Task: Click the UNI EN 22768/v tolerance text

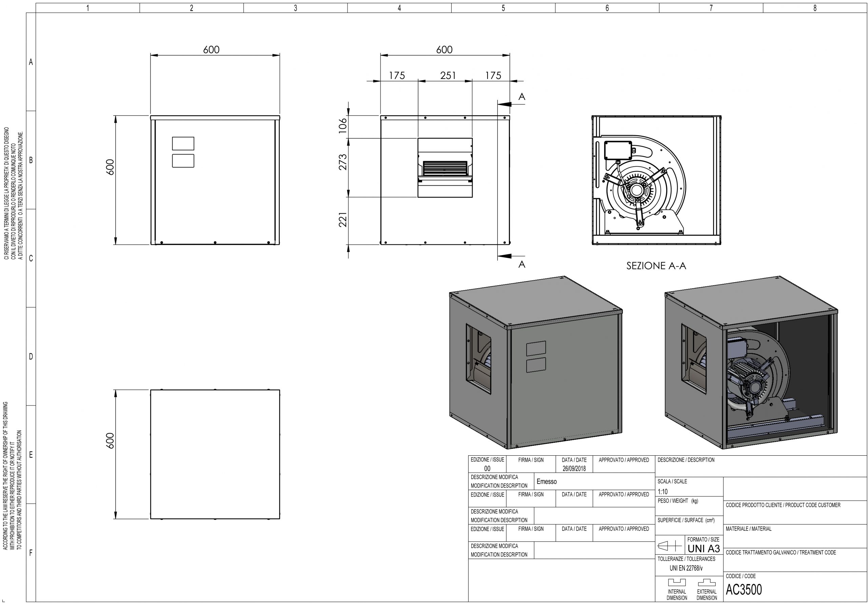Action: pyautogui.click(x=686, y=568)
